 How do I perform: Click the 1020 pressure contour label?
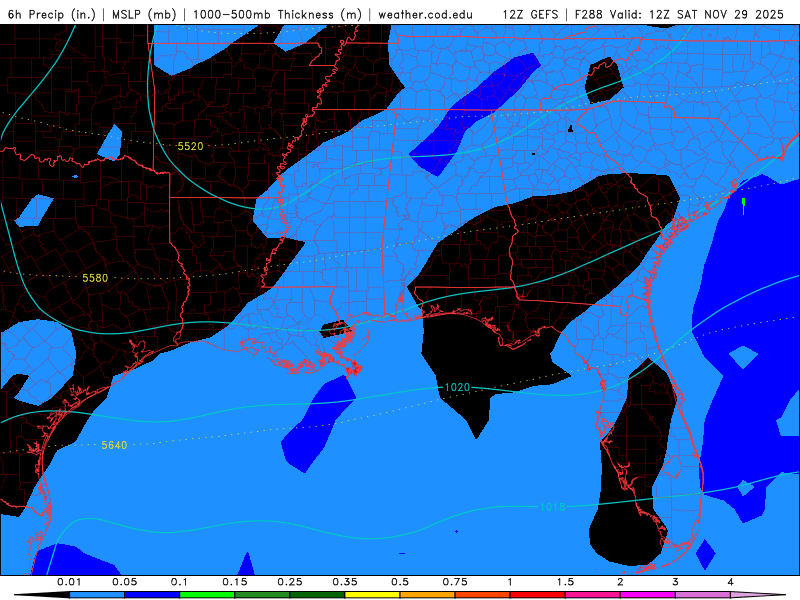[x=457, y=387]
